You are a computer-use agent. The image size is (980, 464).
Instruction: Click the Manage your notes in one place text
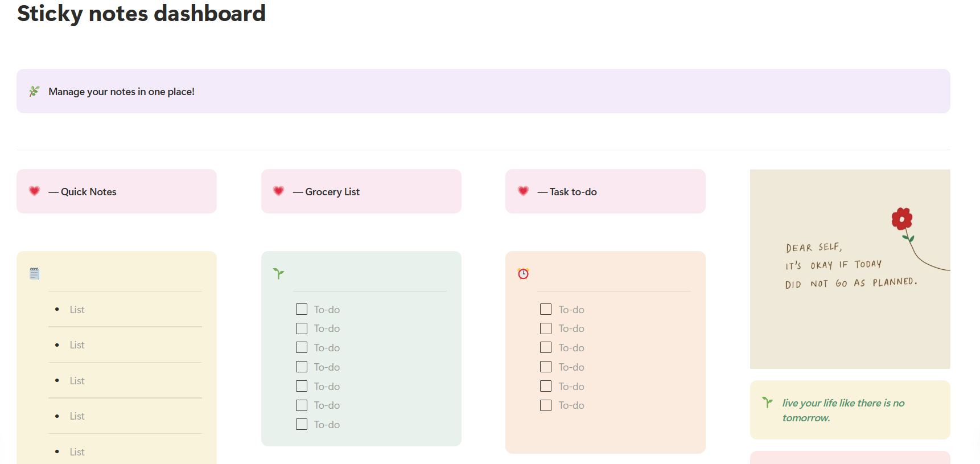[x=121, y=92]
